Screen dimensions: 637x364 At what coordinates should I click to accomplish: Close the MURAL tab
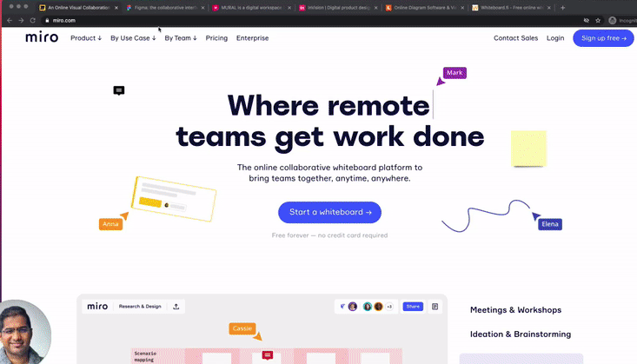[x=289, y=8]
